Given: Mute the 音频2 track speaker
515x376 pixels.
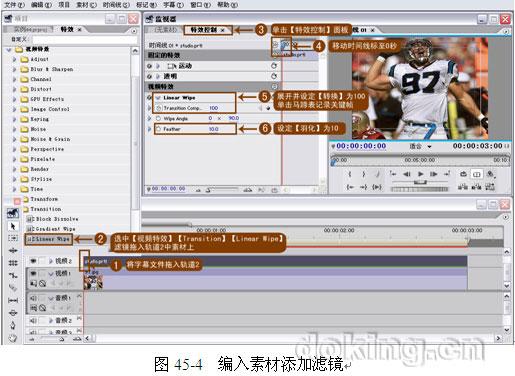Looking at the screenshot, I should (x=33, y=320).
